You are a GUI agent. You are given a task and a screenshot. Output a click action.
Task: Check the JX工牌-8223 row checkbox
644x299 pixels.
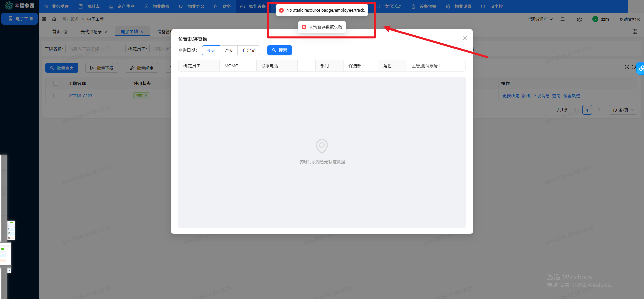tap(56, 96)
